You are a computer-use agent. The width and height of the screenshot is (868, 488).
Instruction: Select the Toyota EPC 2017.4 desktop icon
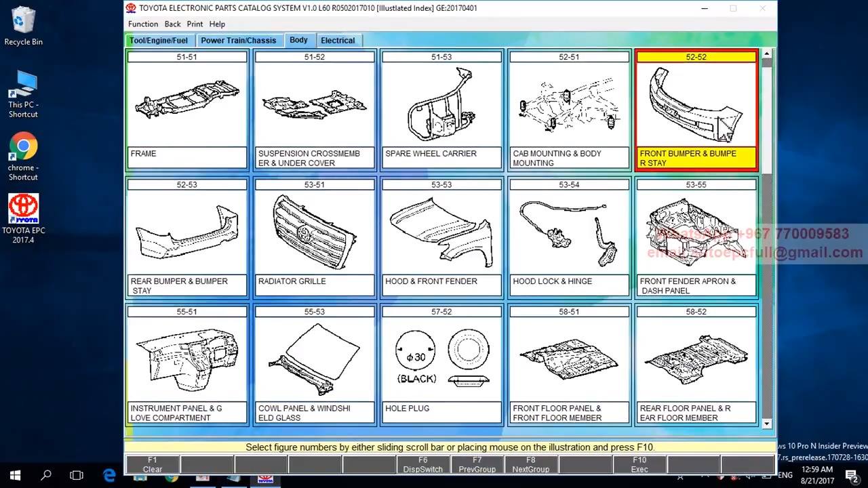click(x=24, y=219)
